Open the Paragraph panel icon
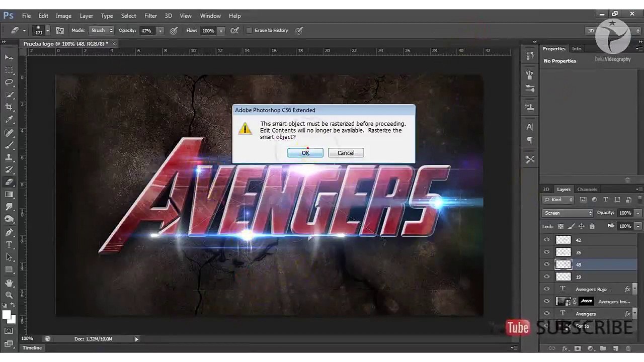The height and width of the screenshot is (362, 644). tap(530, 140)
